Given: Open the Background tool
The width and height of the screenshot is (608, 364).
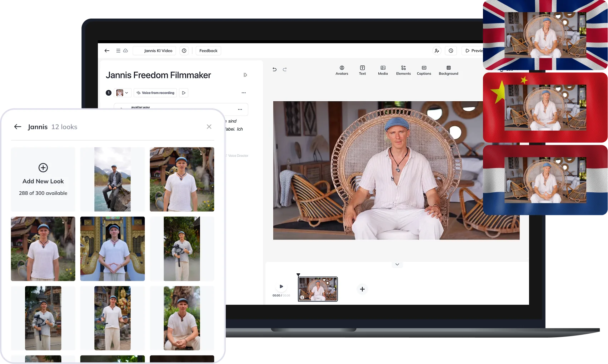Looking at the screenshot, I should point(448,70).
